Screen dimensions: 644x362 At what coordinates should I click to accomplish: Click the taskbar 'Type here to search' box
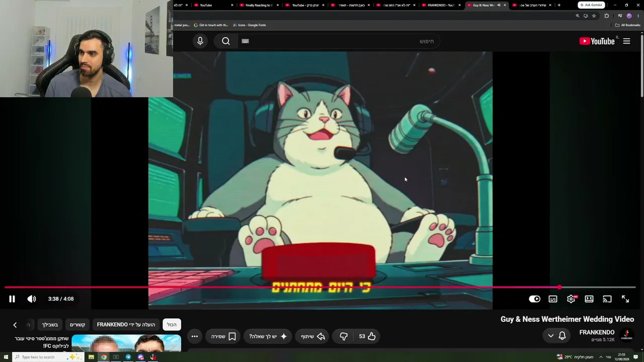click(48, 357)
